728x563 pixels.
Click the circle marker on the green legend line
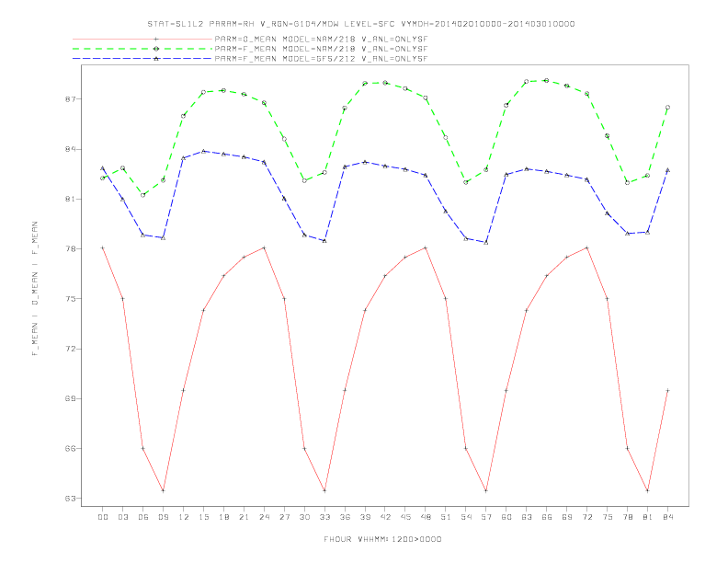156,49
